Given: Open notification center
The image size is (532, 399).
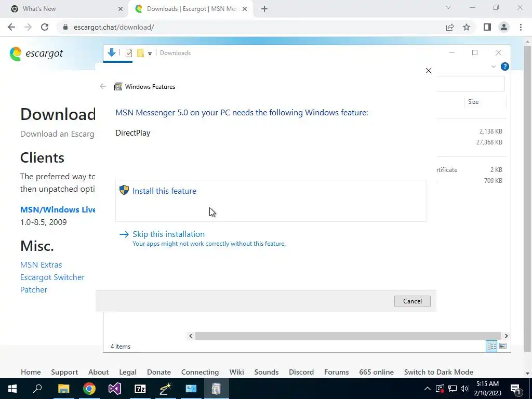Looking at the screenshot, I should point(515,389).
